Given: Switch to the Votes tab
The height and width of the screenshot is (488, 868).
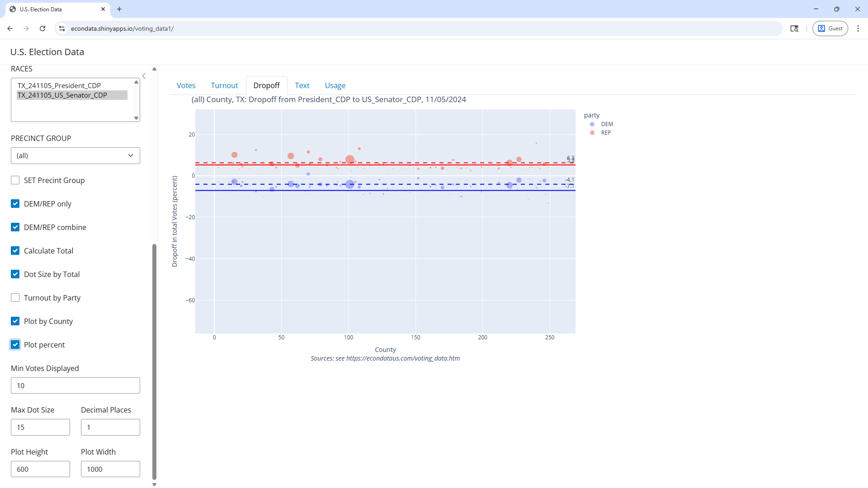Looking at the screenshot, I should (x=186, y=85).
